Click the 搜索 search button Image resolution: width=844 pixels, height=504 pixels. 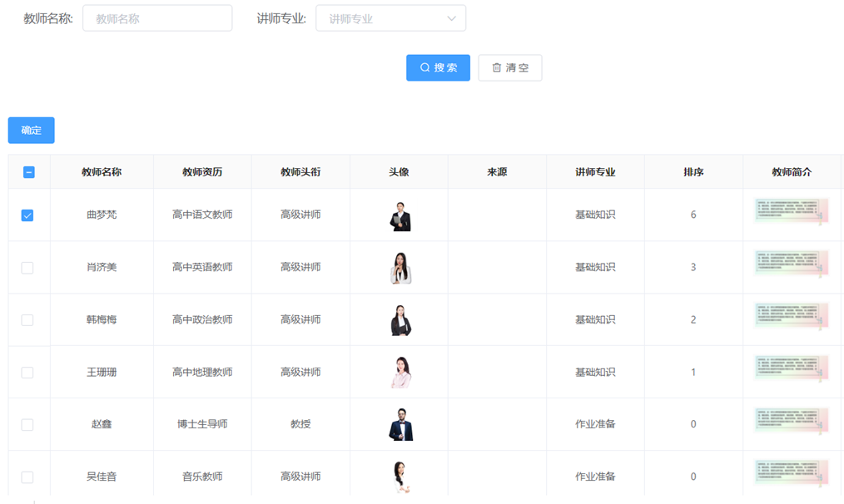(438, 67)
